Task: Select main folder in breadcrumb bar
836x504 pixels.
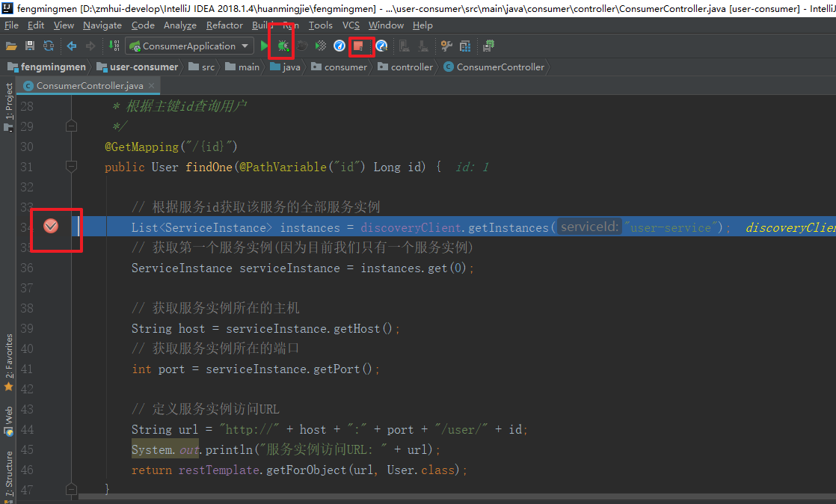Action: pos(242,67)
